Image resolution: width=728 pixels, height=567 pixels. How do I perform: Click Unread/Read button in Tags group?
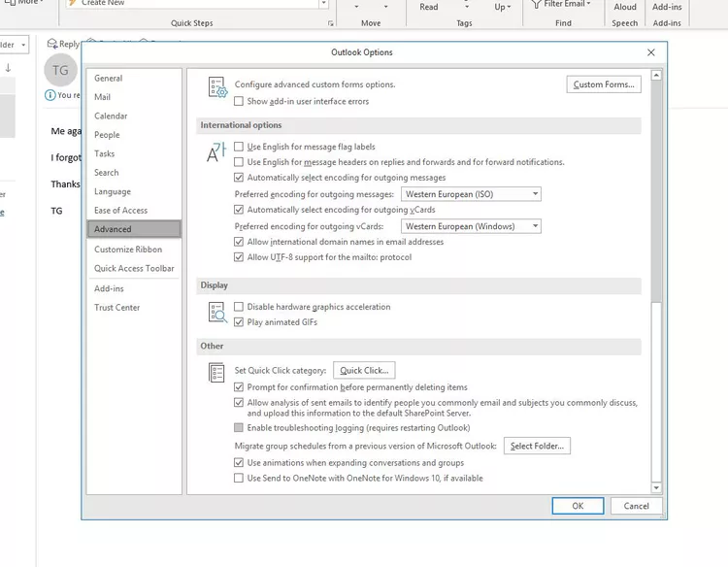(428, 7)
